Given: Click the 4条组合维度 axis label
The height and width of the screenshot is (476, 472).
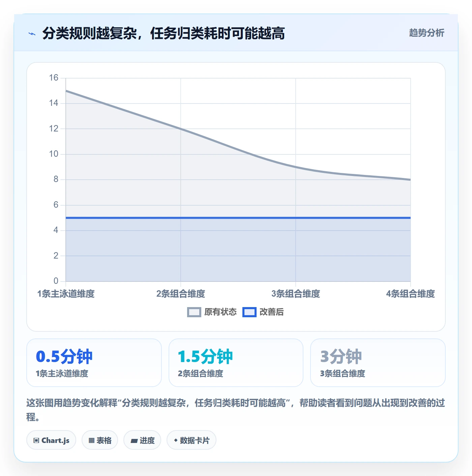Looking at the screenshot, I should 410,294.
